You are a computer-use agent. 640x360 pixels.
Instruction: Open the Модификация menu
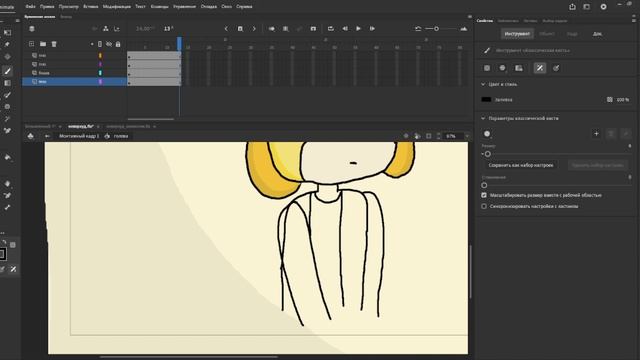point(117,7)
